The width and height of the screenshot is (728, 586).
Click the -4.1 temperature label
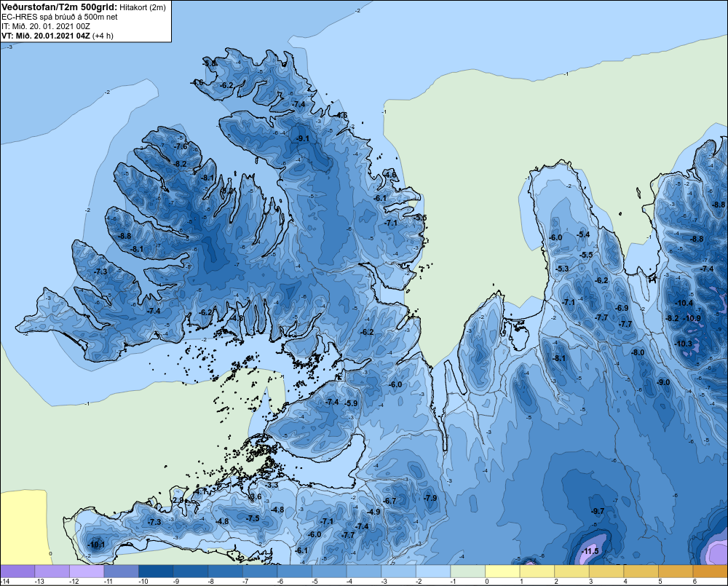tap(200, 491)
